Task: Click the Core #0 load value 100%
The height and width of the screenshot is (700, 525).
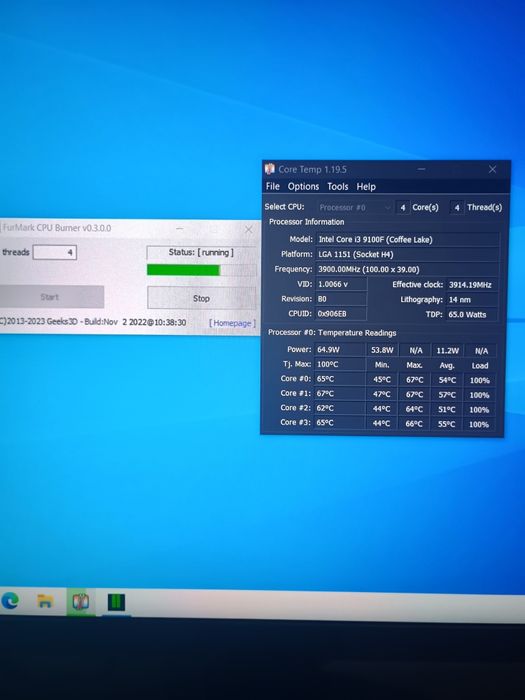Action: (x=480, y=380)
